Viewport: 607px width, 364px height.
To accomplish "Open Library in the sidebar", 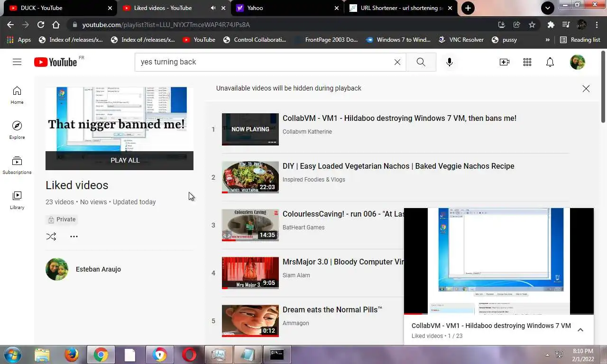I will [17, 200].
